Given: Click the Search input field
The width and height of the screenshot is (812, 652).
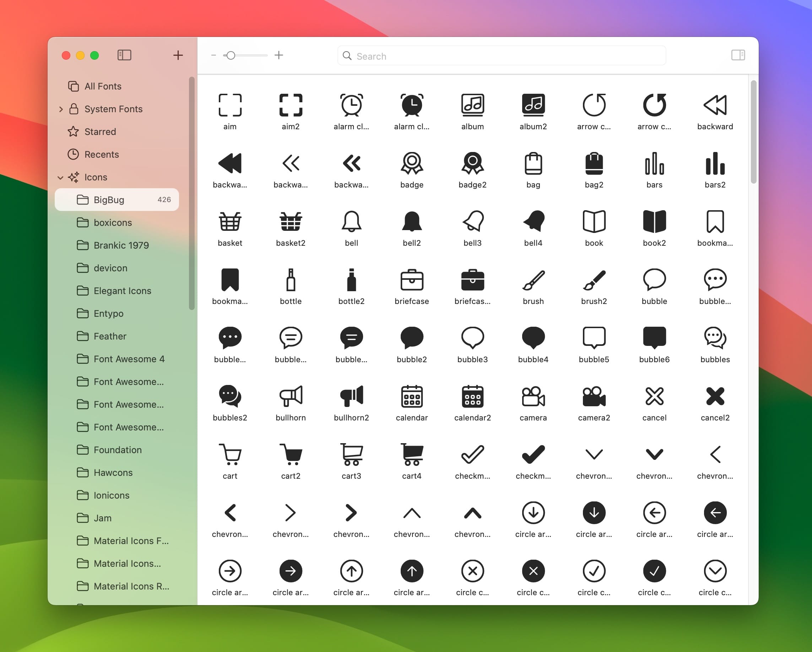Looking at the screenshot, I should [501, 56].
